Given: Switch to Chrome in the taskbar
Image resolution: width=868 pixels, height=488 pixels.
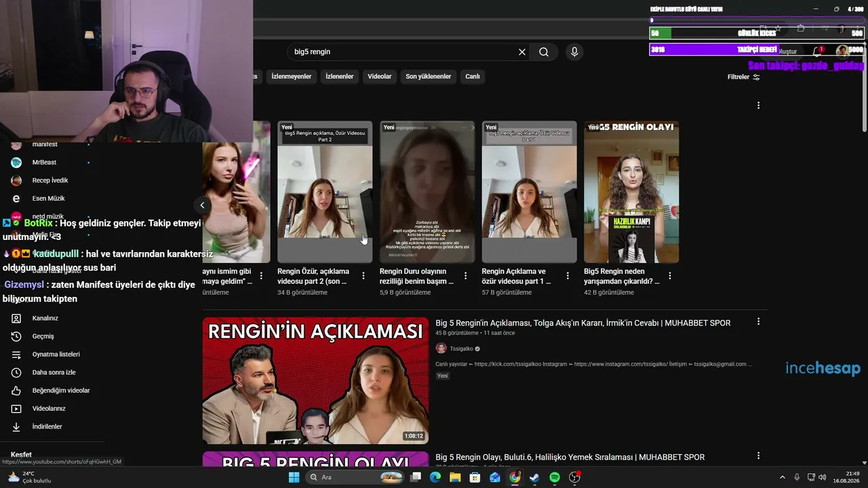Looking at the screenshot, I should click(x=515, y=477).
